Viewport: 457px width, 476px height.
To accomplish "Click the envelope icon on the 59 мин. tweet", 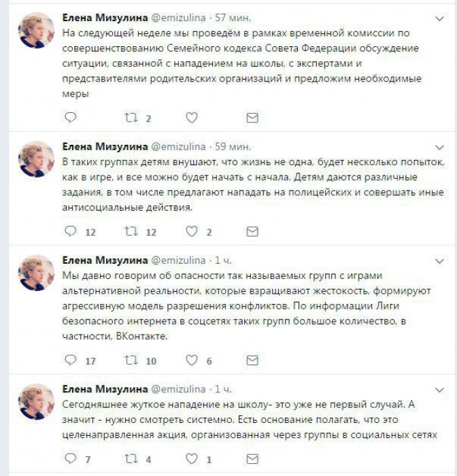I will point(252,232).
